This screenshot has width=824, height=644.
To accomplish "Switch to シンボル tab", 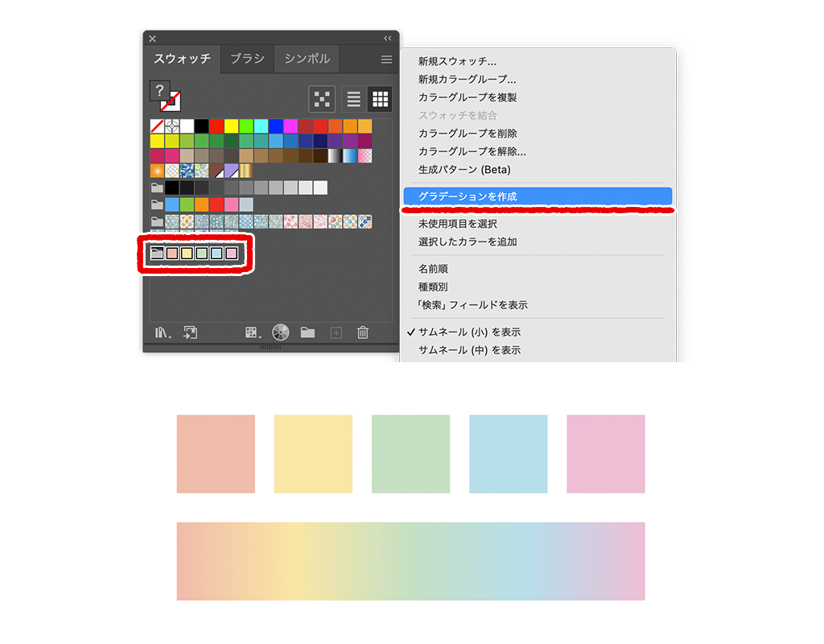I will click(x=307, y=58).
